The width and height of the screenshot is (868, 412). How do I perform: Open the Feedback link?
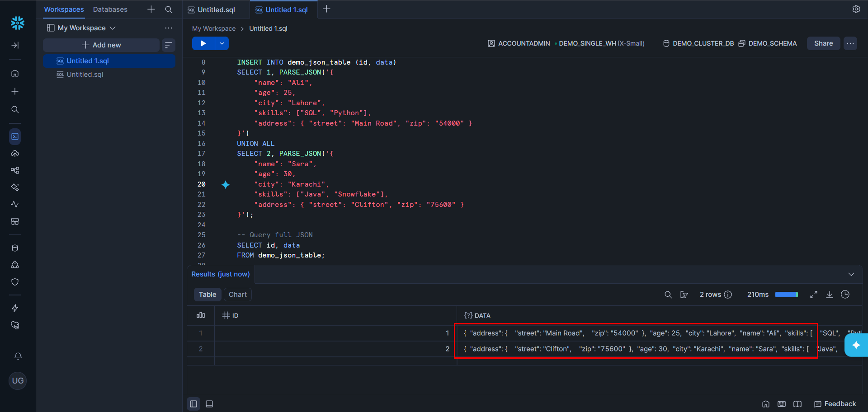[835, 404]
